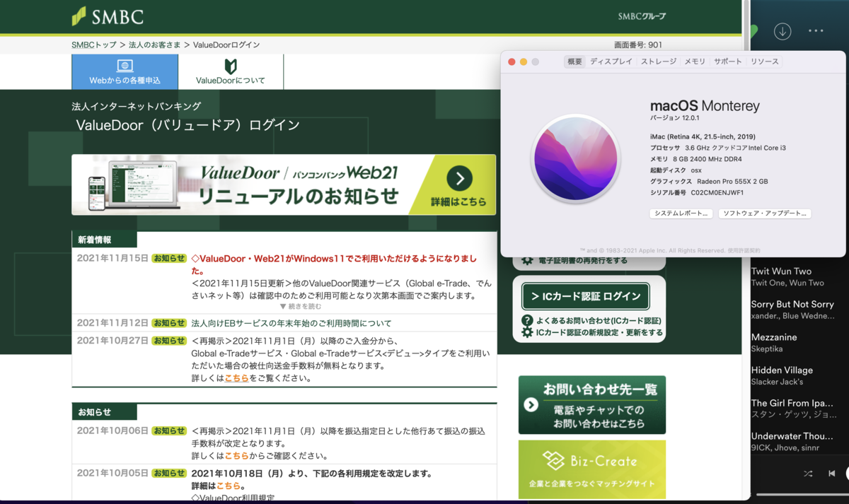Click the arrow circle icon on お問い合わせ先一覧 banner
The width and height of the screenshot is (849, 504).
click(531, 405)
